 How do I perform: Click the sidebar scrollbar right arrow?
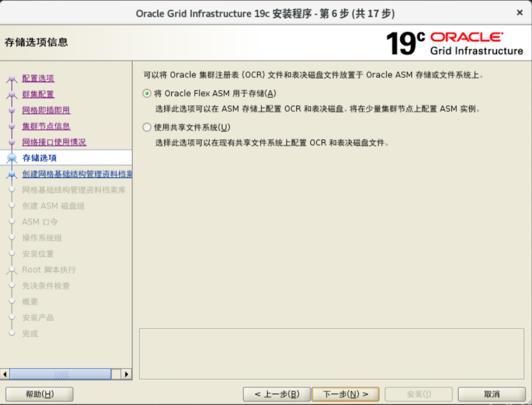click(x=126, y=374)
